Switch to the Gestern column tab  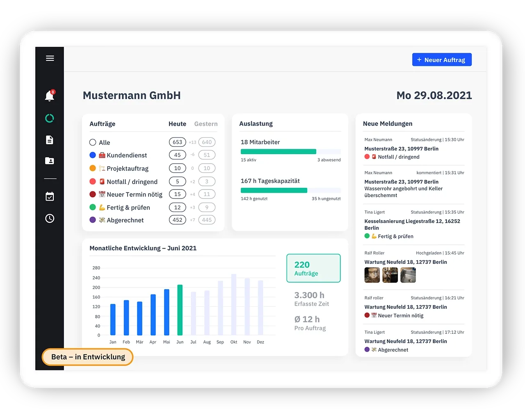(206, 124)
